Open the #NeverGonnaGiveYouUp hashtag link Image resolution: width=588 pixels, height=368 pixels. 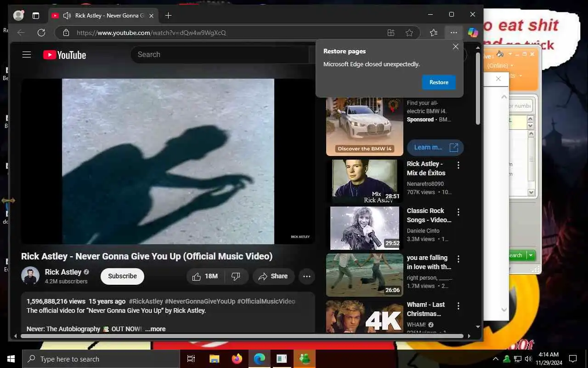(200, 301)
